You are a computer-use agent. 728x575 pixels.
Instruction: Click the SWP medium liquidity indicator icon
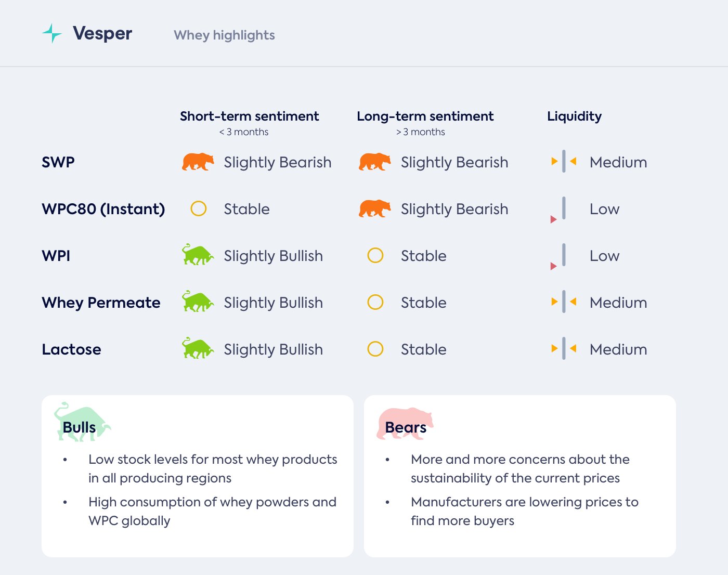[564, 162]
